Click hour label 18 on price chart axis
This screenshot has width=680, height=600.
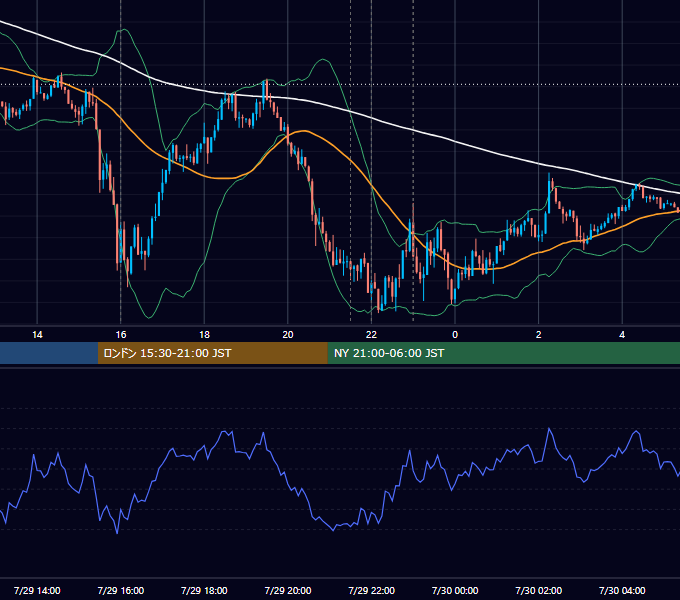click(x=204, y=335)
